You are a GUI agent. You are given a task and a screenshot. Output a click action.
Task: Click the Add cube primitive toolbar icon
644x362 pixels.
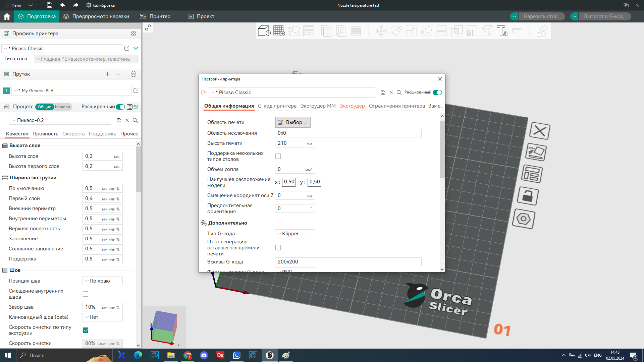(264, 31)
